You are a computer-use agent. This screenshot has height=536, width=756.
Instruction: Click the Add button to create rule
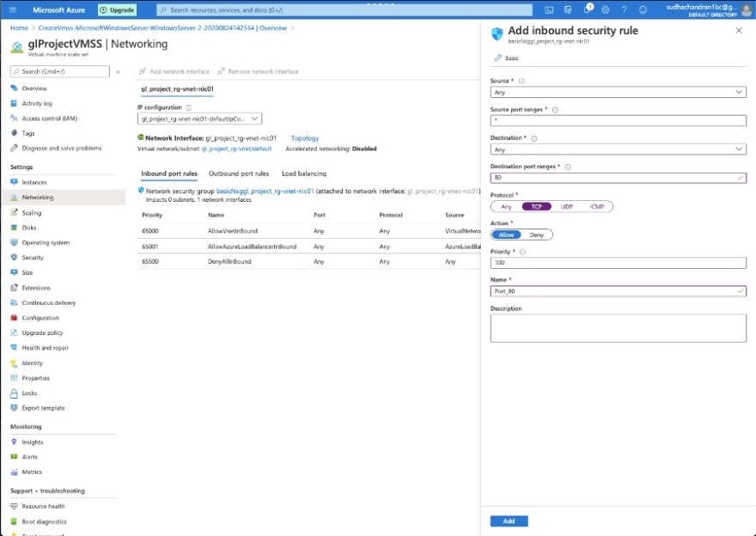[509, 521]
